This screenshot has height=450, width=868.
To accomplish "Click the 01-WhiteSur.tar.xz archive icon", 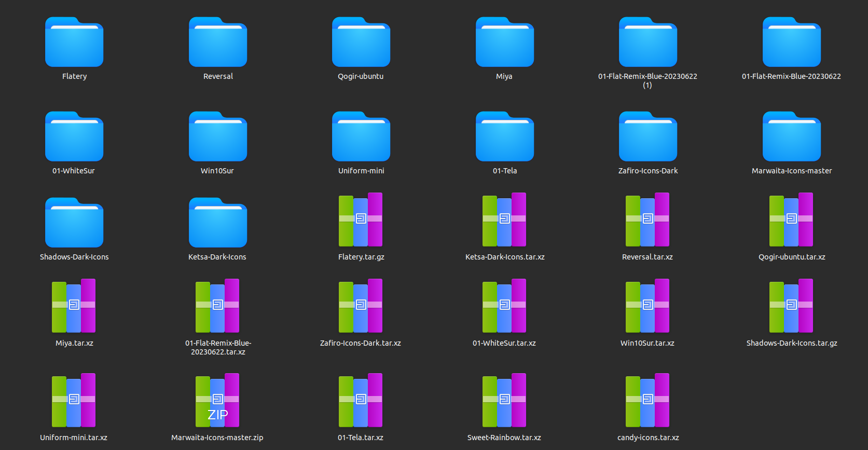I will point(504,306).
